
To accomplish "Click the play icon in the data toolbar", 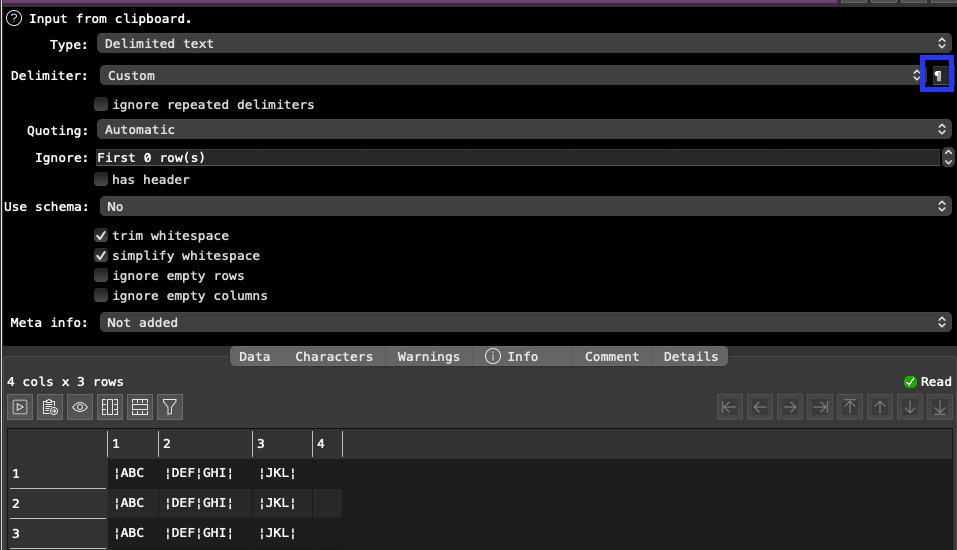I will point(20,407).
